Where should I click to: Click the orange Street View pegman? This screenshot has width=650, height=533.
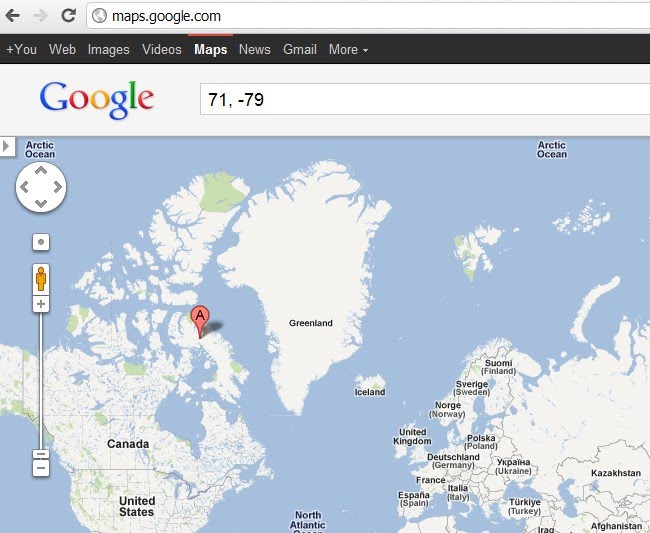41,279
